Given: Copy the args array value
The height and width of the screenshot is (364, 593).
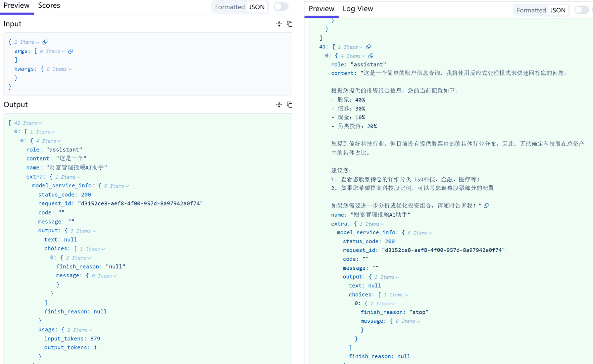Looking at the screenshot, I should tap(71, 51).
